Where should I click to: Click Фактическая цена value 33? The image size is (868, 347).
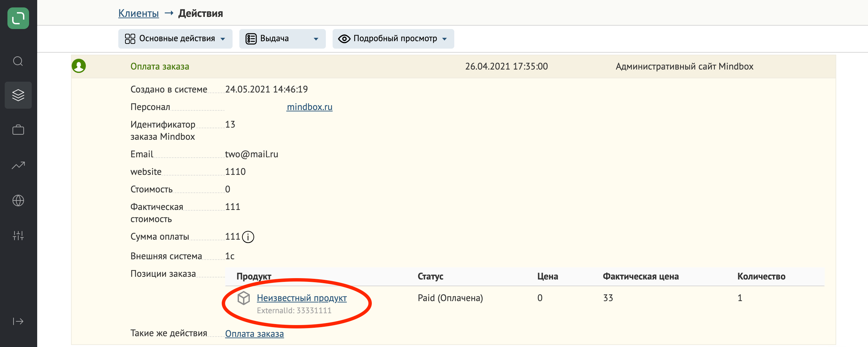point(608,298)
